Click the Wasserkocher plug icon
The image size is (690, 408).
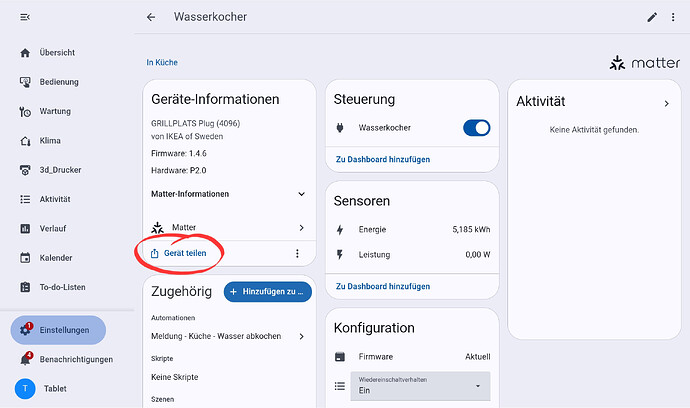[x=340, y=128]
